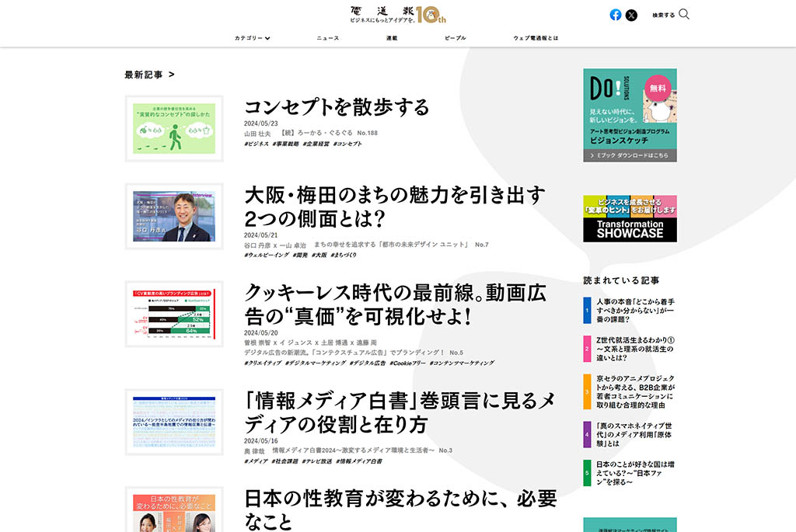Click the Facebook icon in the header

614,13
